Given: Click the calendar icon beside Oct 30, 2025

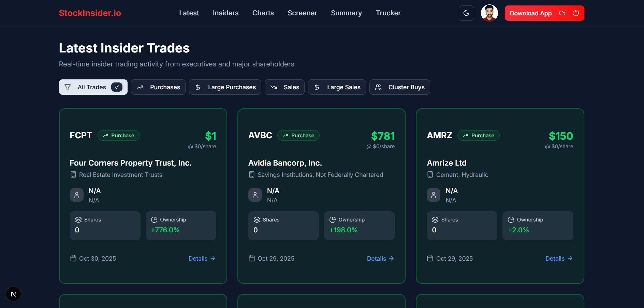Looking at the screenshot, I should (73, 258).
